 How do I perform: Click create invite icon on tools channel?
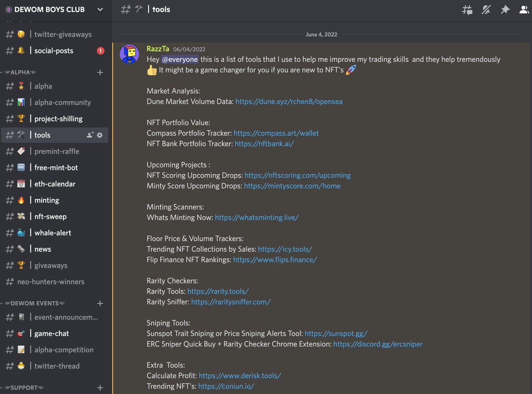90,135
